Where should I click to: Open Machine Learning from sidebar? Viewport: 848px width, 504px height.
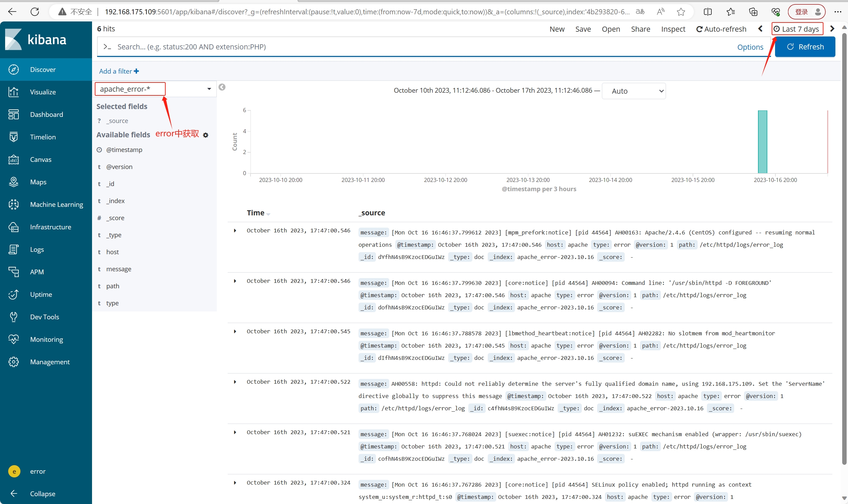coord(14,204)
